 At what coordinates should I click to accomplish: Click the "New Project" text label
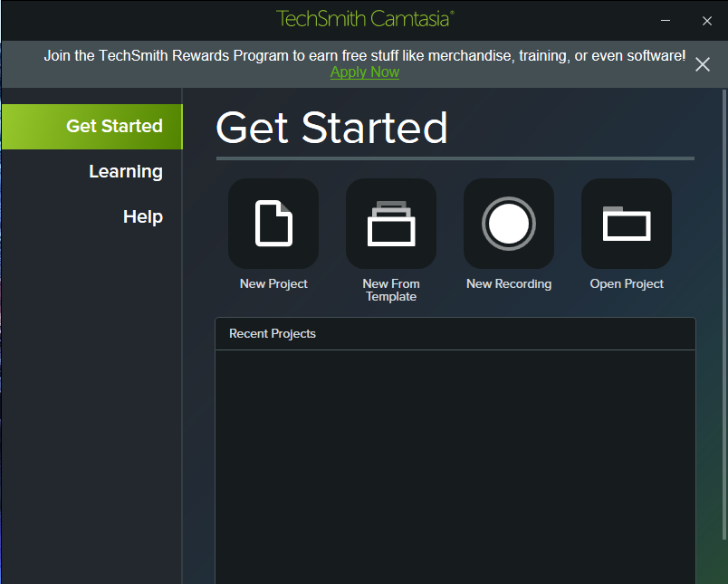pos(273,284)
